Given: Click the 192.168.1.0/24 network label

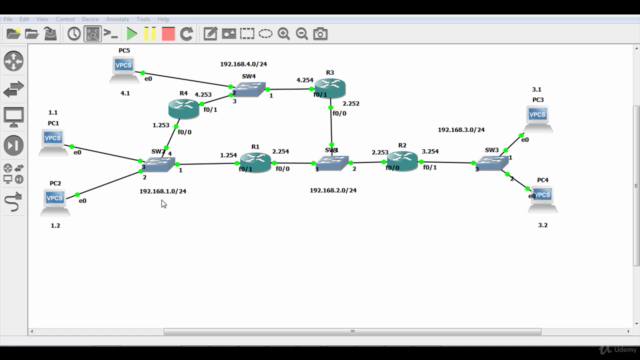Looking at the screenshot, I should pos(163,191).
